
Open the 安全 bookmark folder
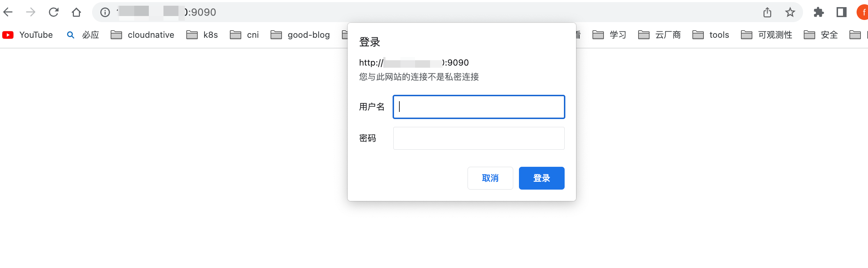[821, 35]
